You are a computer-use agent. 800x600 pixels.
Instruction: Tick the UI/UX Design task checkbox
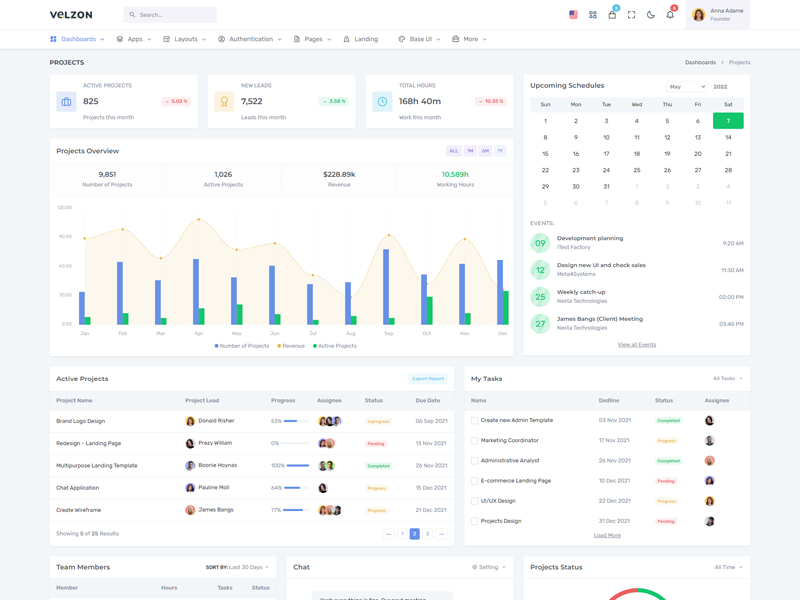tap(474, 501)
